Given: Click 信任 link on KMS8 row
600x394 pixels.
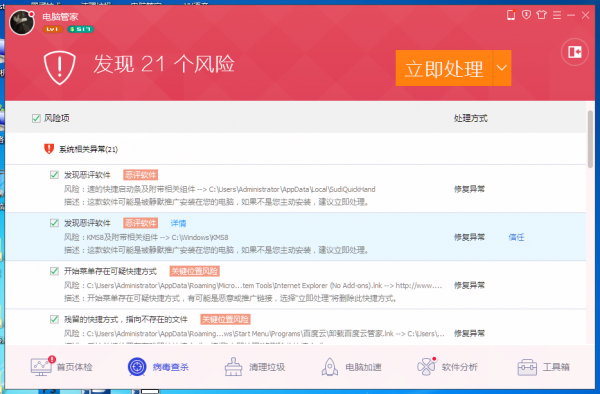Looking at the screenshot, I should pyautogui.click(x=516, y=237).
